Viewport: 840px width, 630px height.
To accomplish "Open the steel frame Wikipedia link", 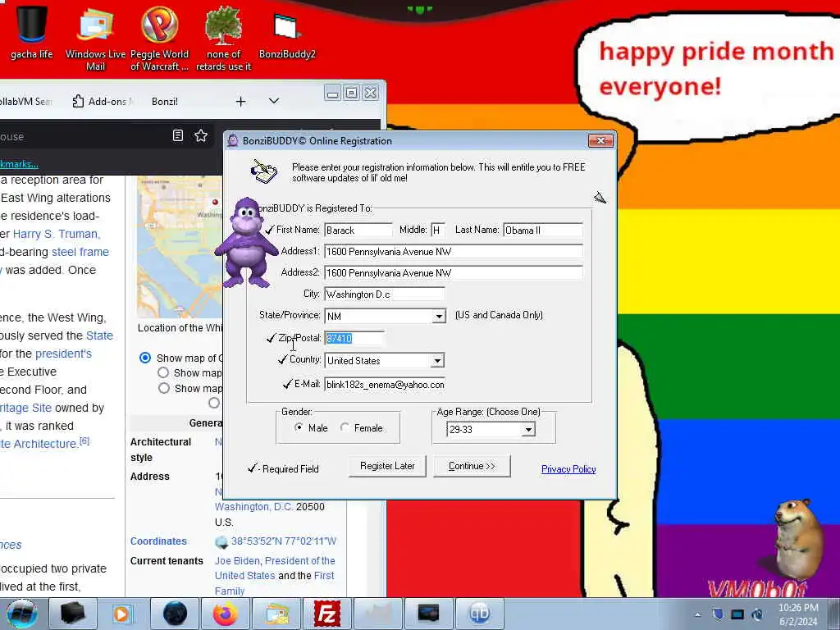I will 80,252.
